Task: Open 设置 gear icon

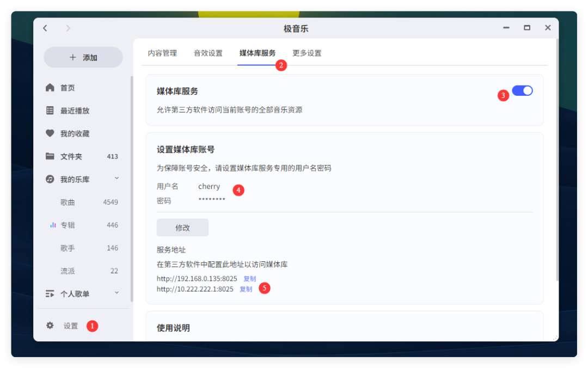Action: (x=50, y=325)
